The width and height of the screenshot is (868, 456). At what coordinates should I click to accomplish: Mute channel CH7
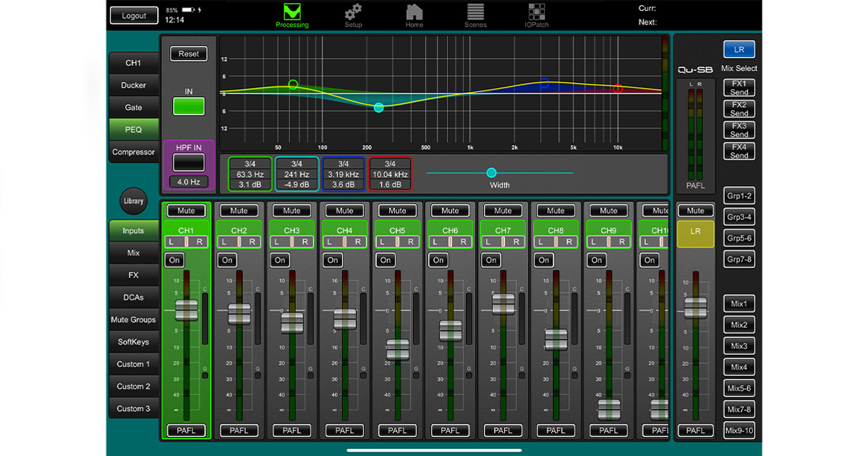pyautogui.click(x=503, y=211)
